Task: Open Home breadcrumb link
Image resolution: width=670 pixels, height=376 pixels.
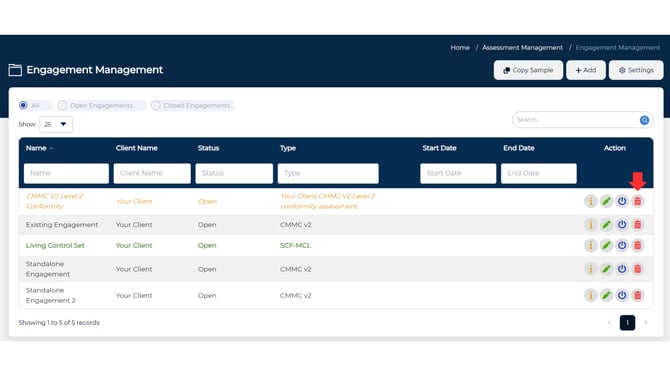Action: coord(460,47)
